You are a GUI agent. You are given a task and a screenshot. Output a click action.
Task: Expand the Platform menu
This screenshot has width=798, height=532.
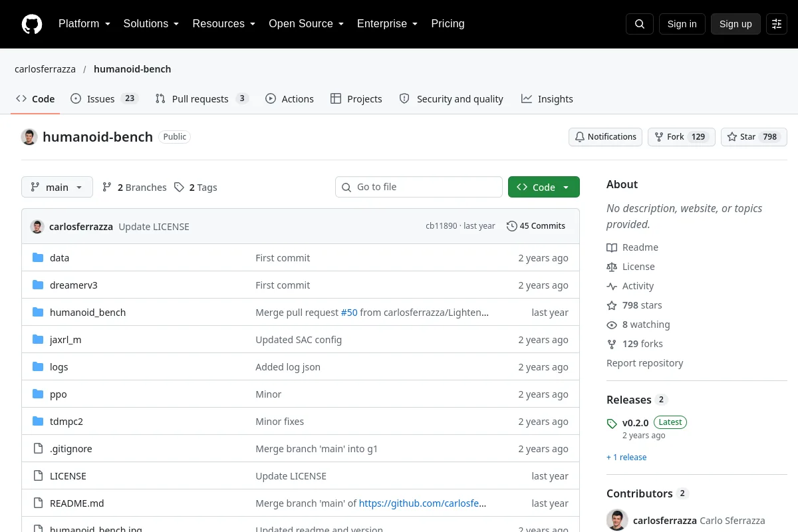click(84, 24)
